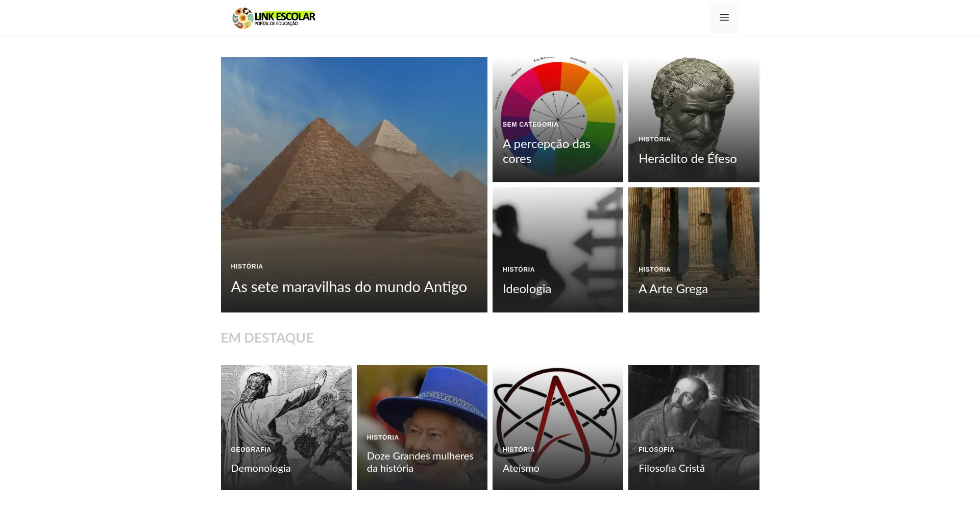Click the Link Escolar logo
Viewport: 980px width, 507px height.
274,18
